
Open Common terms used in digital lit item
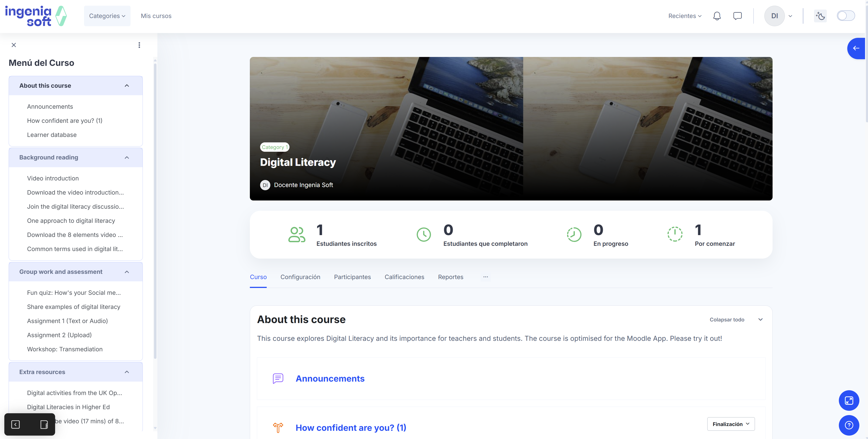(75, 249)
